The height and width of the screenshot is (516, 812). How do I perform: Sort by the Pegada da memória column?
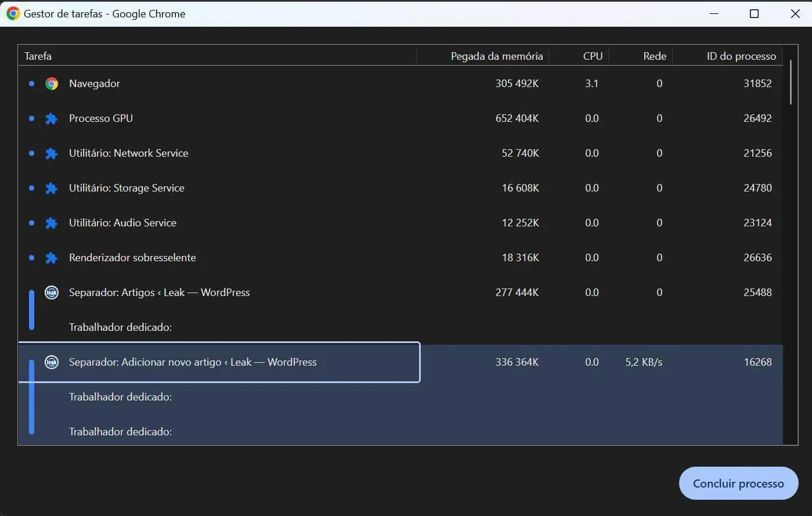tap(483, 56)
